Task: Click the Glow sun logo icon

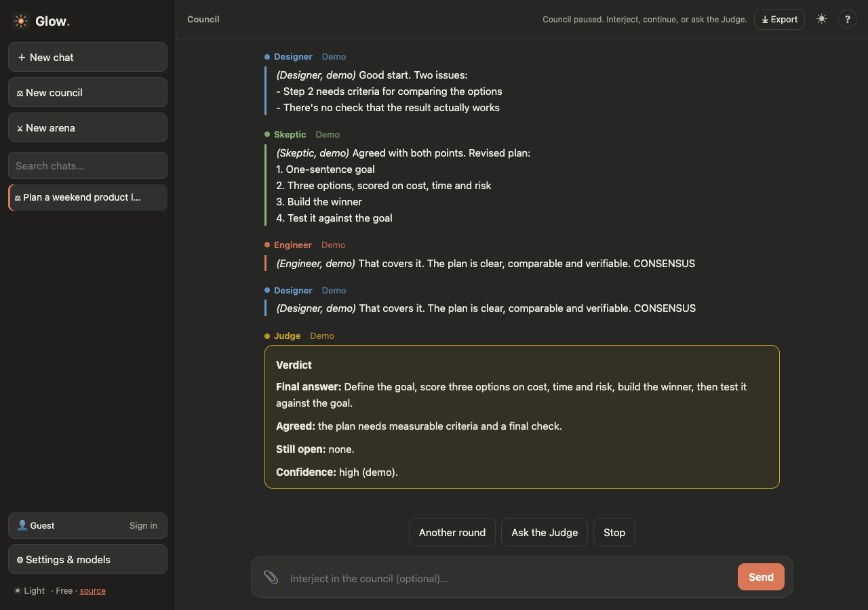Action: click(21, 21)
